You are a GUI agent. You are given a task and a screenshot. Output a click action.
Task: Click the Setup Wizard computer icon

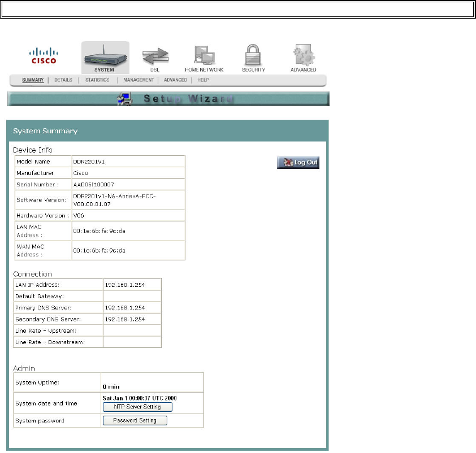(x=125, y=99)
